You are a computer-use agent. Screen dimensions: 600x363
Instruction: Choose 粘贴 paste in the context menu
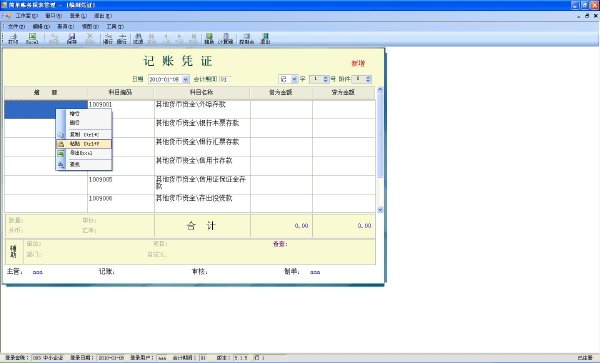click(x=84, y=144)
